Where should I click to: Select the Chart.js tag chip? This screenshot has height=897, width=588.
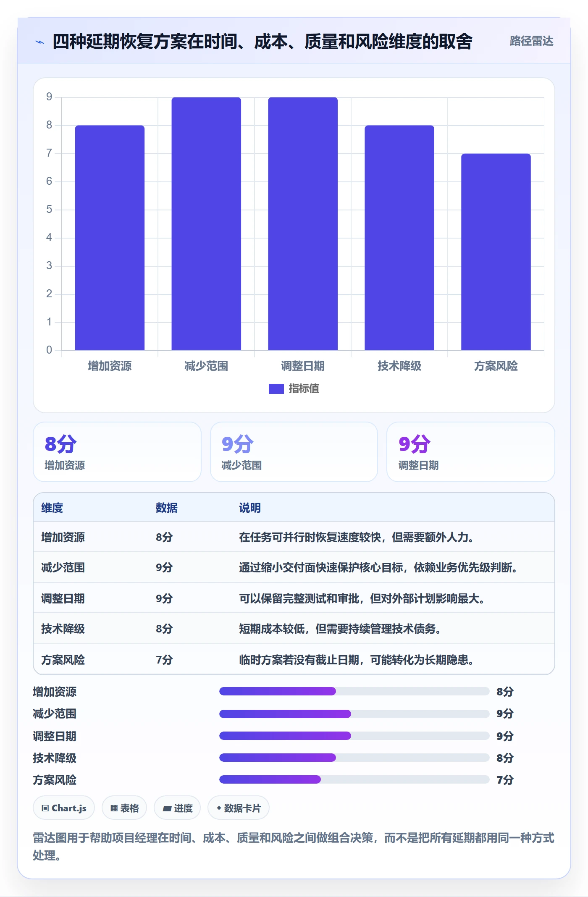(64, 808)
